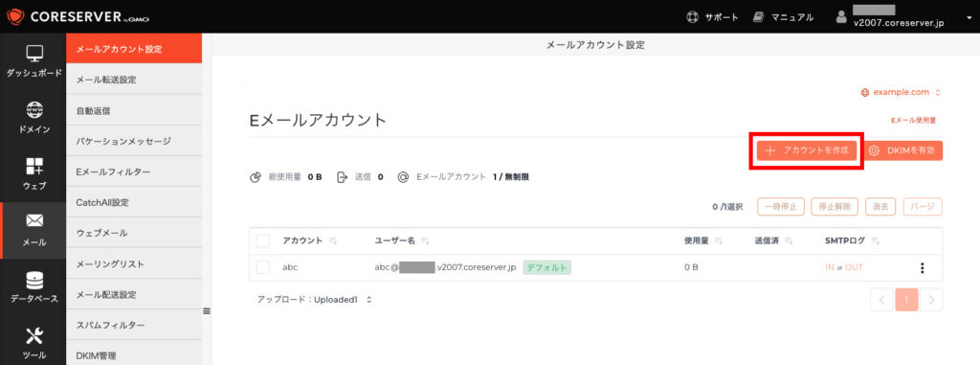980x365 pixels.
Task: Open the ウェブ section
Action: point(33,174)
